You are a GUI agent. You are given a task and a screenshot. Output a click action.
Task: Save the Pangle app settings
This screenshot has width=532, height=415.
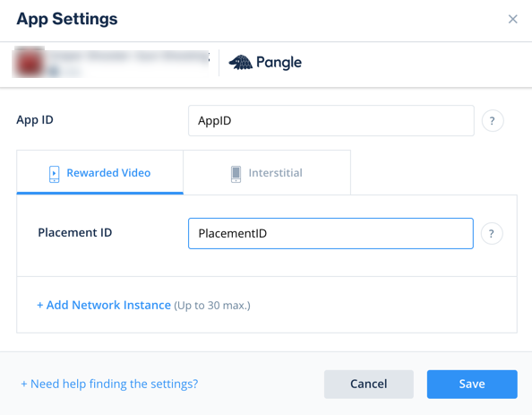coord(472,385)
